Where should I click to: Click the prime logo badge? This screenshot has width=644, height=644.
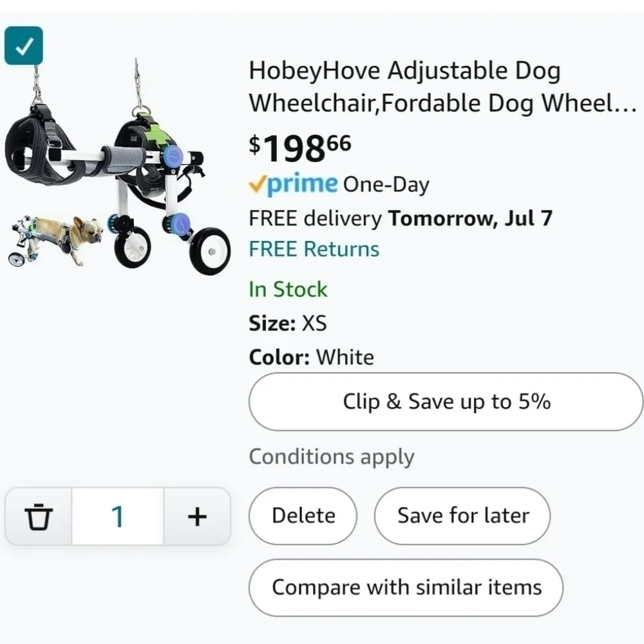coord(293,184)
